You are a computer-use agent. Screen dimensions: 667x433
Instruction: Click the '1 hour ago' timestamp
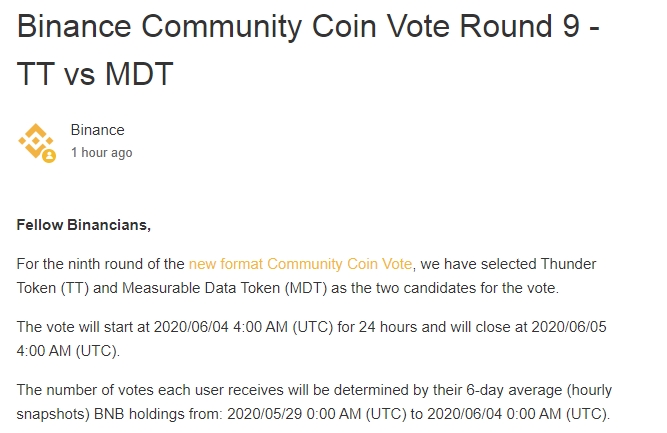(x=101, y=152)
